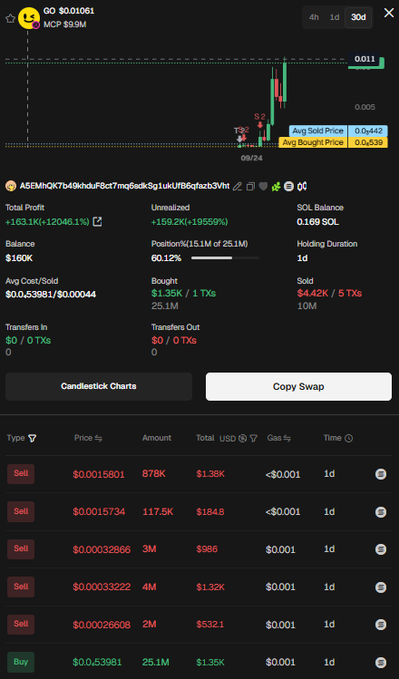
Task: Click Sell badge for 4M row
Action: point(21,586)
